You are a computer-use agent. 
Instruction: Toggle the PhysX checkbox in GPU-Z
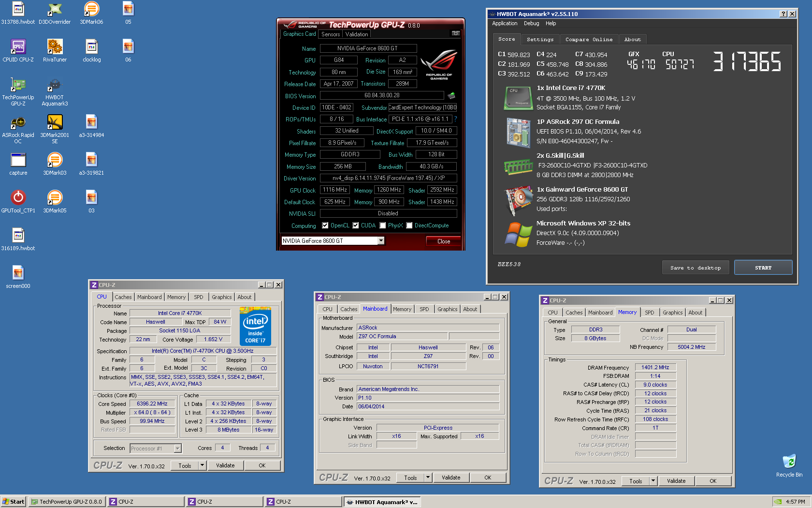pos(383,225)
